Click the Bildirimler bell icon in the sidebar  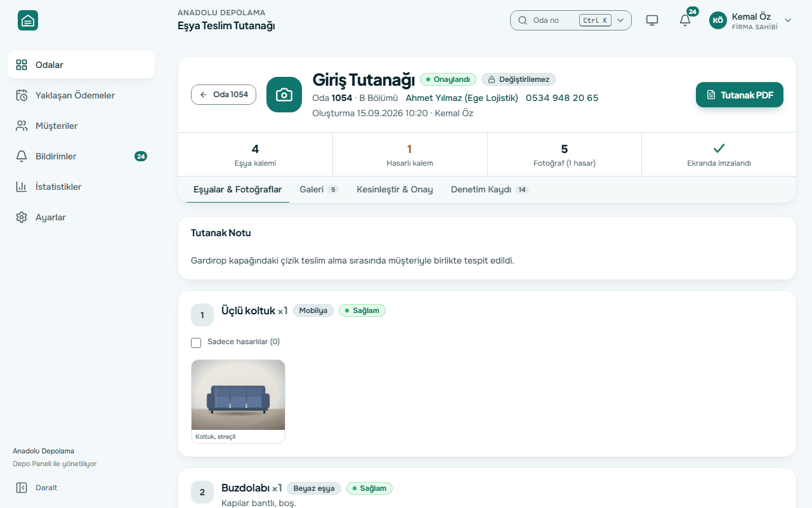point(22,156)
